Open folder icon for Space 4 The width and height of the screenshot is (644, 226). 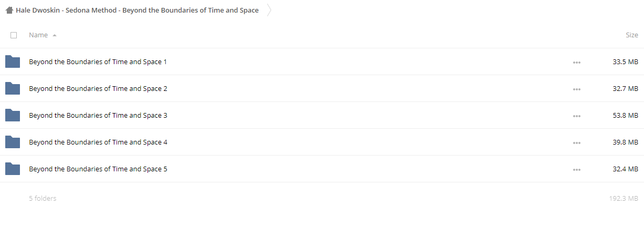tap(13, 142)
